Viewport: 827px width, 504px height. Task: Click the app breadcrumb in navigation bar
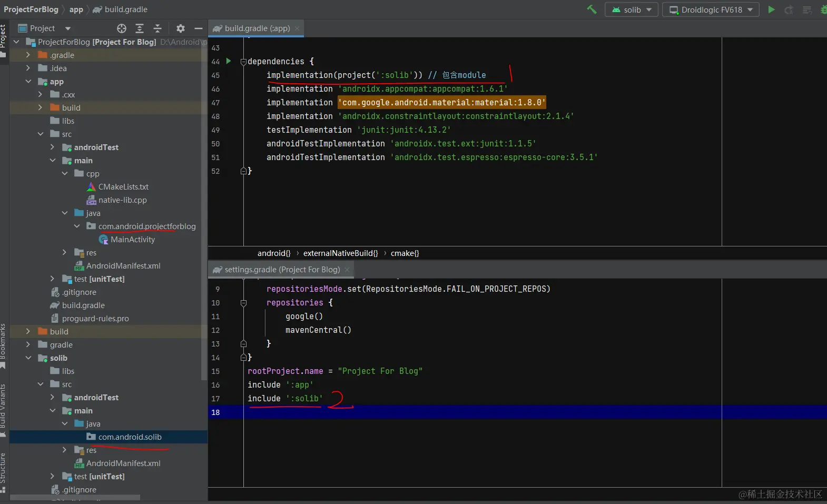pyautogui.click(x=76, y=9)
